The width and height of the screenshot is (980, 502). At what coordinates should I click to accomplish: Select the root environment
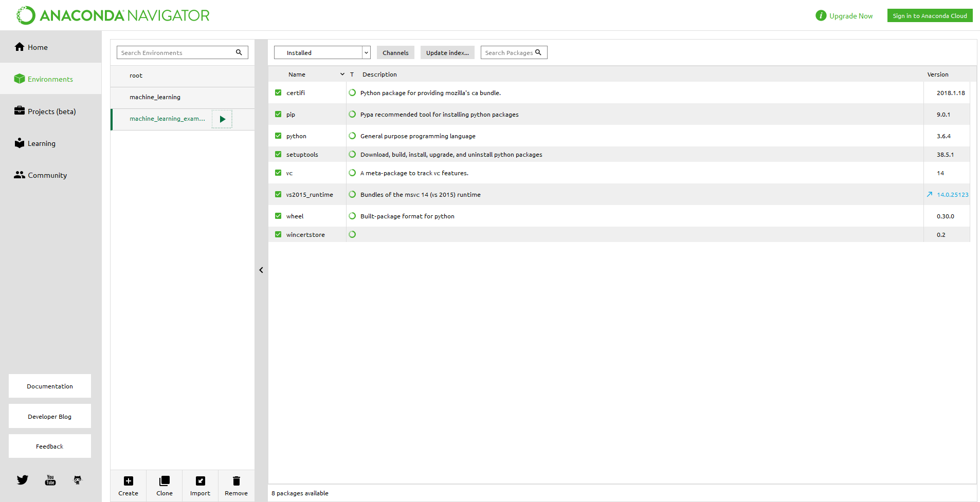(x=183, y=76)
